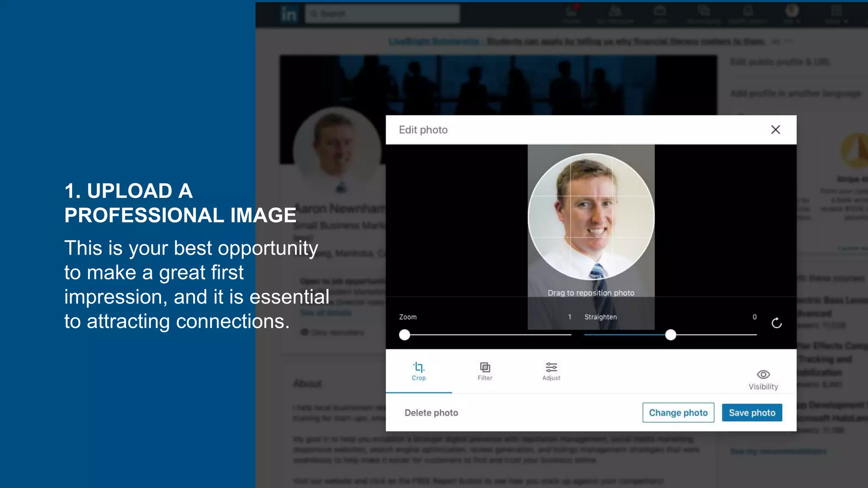
Task: Open photo Visibility settings
Action: click(x=763, y=380)
